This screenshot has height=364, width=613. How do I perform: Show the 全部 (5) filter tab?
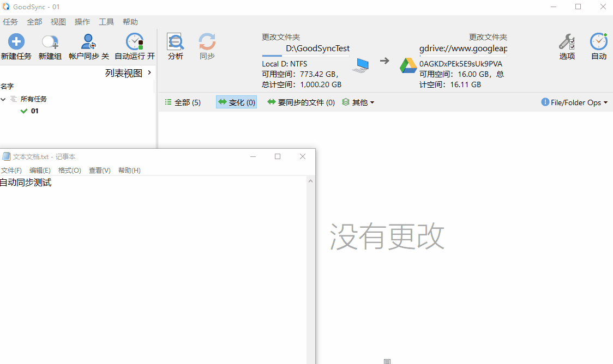[x=183, y=102]
